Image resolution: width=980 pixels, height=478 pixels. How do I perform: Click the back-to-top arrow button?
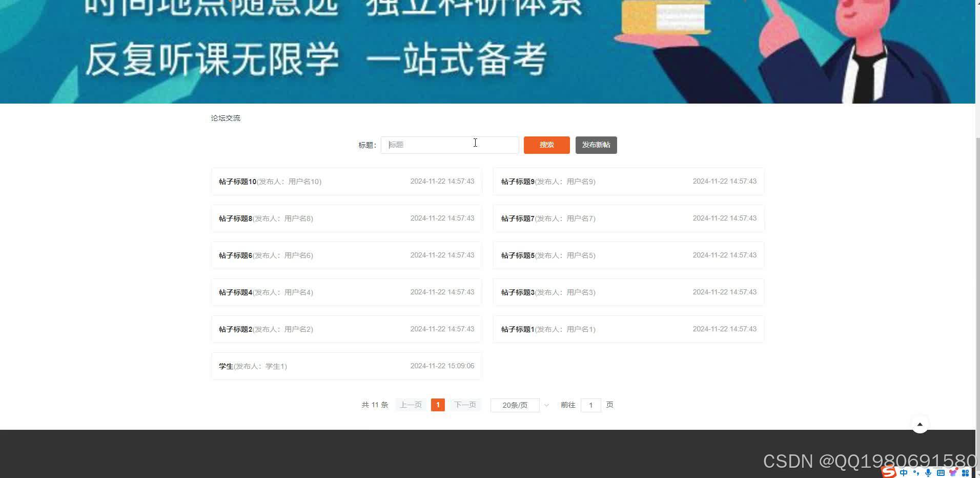tap(920, 424)
